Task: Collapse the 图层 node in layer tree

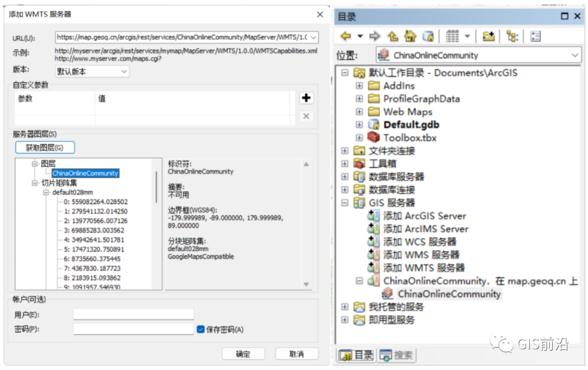Action: (35, 163)
